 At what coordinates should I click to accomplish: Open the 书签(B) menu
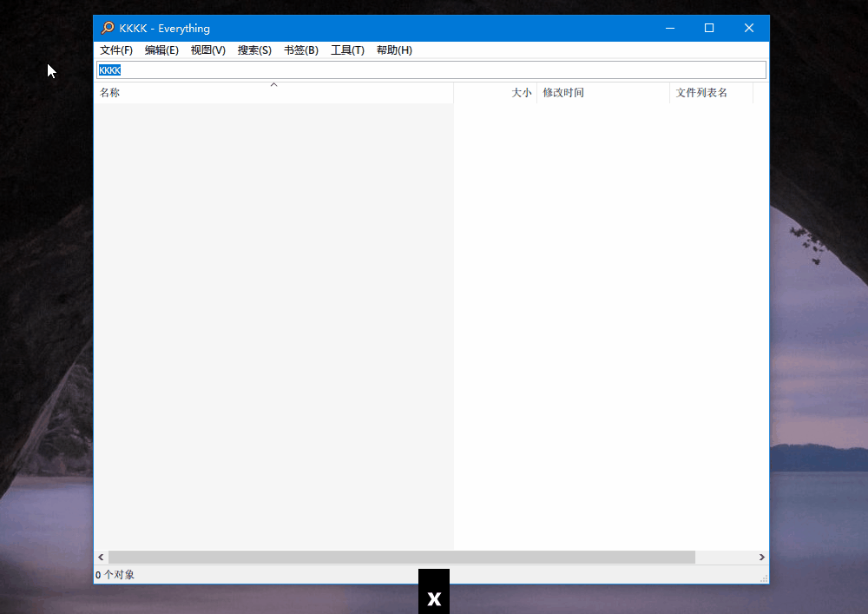pos(301,50)
